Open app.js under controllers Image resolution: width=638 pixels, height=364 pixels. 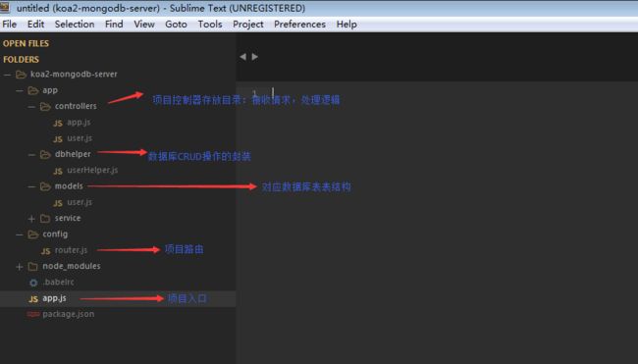coord(79,122)
